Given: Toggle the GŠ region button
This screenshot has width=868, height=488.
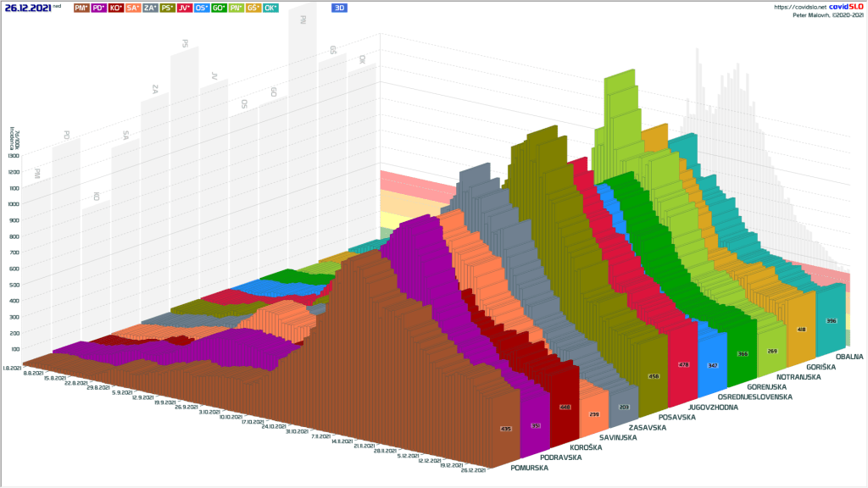Looking at the screenshot, I should (x=253, y=8).
